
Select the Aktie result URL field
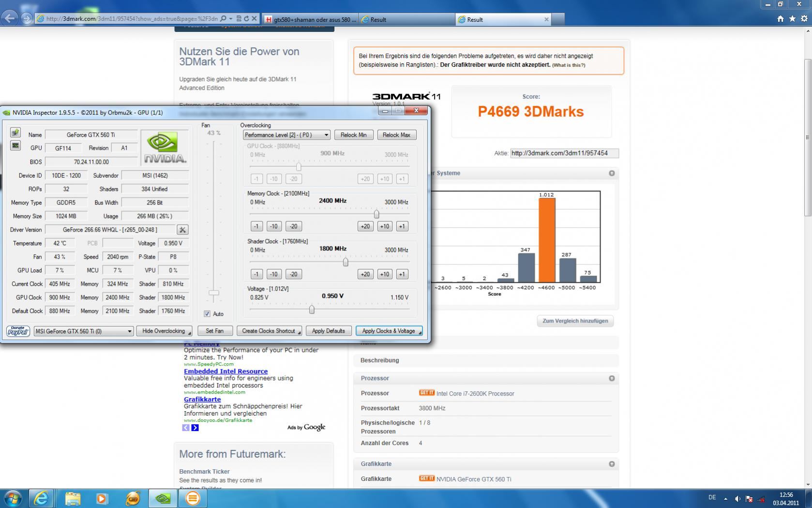[565, 153]
